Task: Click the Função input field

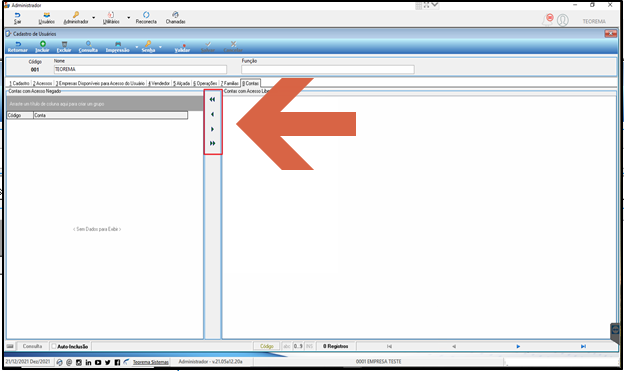Action: click(328, 69)
